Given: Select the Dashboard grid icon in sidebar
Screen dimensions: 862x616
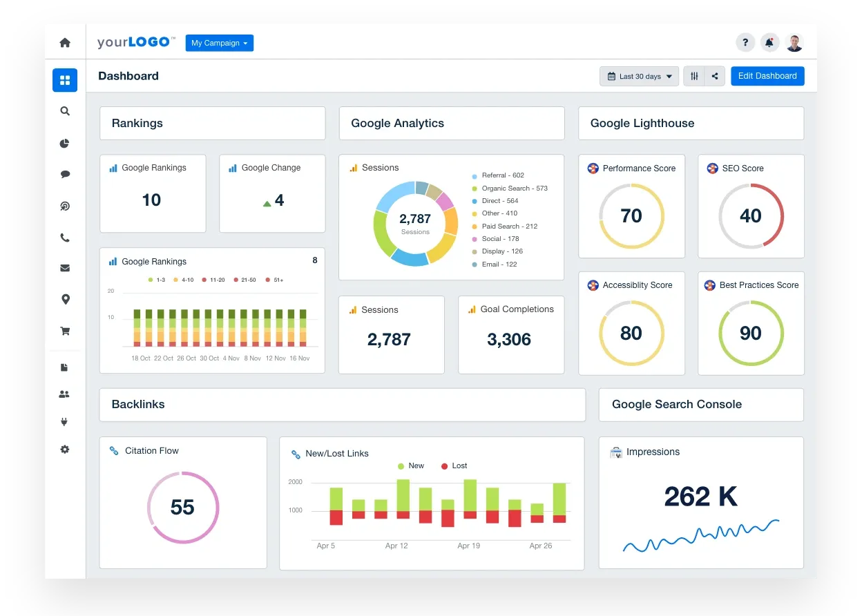Looking at the screenshot, I should coord(65,80).
